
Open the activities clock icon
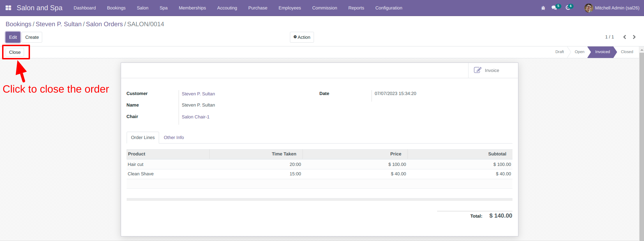(x=569, y=8)
